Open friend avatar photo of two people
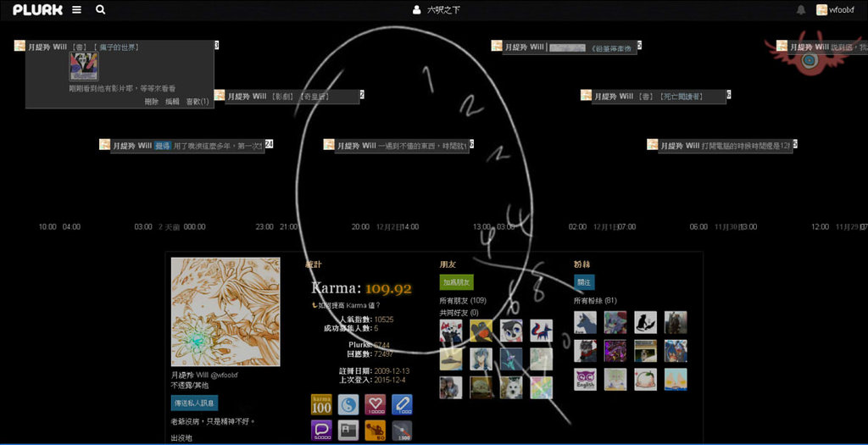Viewport: 868px width, 445px height. click(451, 387)
